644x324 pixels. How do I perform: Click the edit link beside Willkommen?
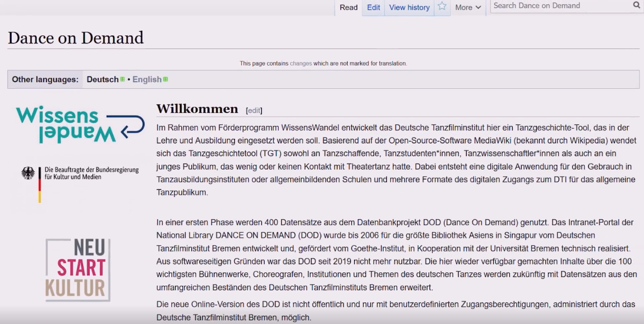[254, 110]
